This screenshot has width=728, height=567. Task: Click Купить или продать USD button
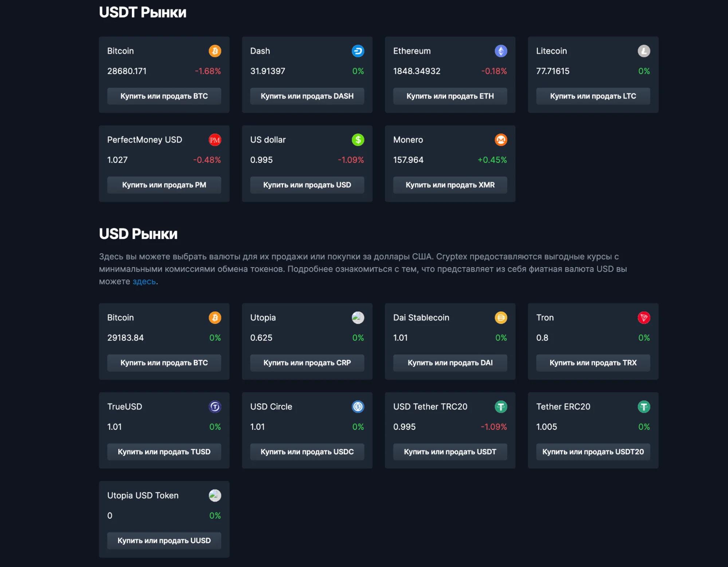coord(307,185)
